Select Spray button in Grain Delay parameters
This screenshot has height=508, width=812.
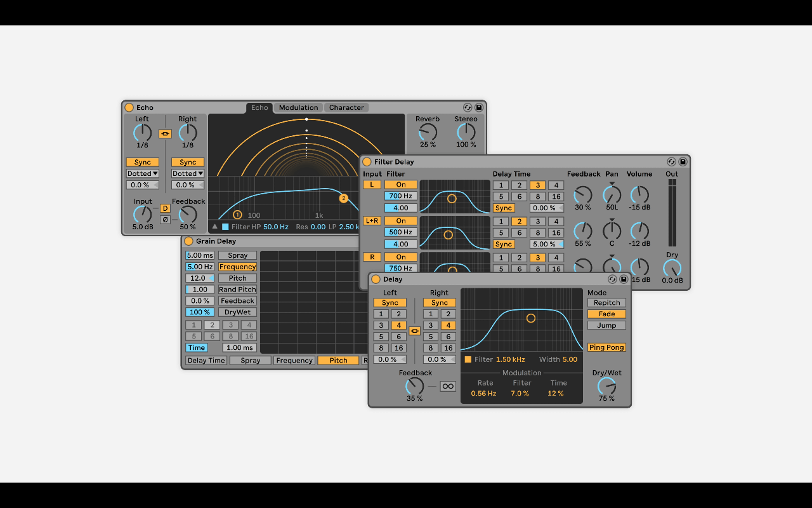[237, 255]
